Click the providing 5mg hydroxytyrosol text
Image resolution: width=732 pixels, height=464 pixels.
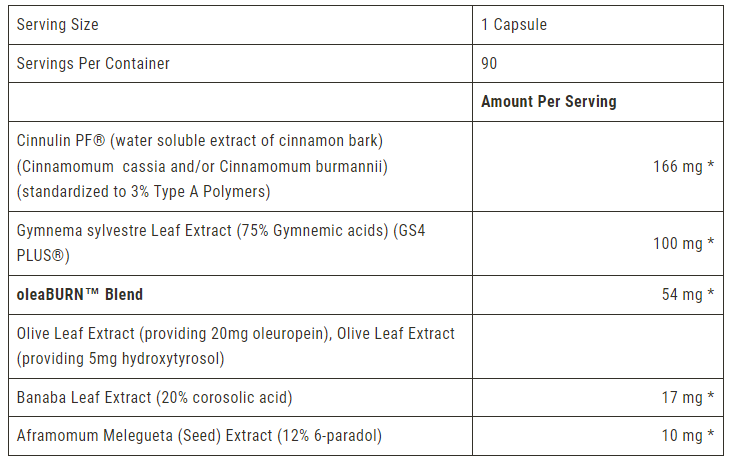tap(120, 359)
